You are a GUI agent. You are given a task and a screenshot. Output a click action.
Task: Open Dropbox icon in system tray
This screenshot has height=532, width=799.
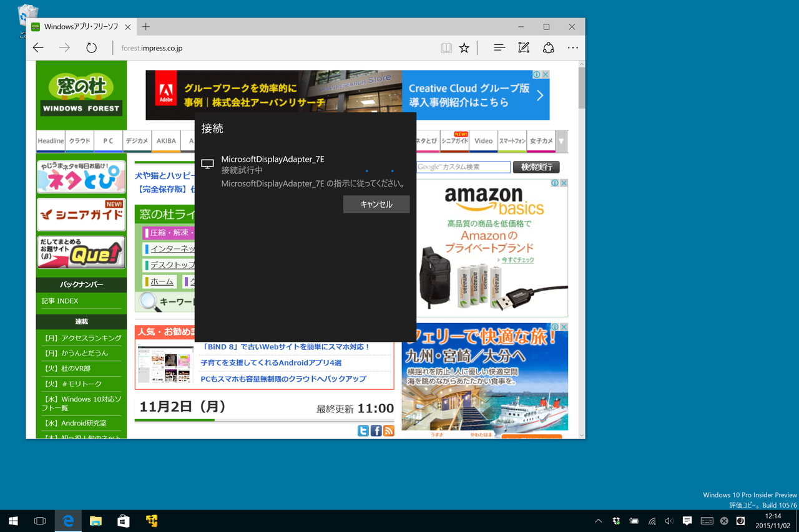click(x=615, y=521)
